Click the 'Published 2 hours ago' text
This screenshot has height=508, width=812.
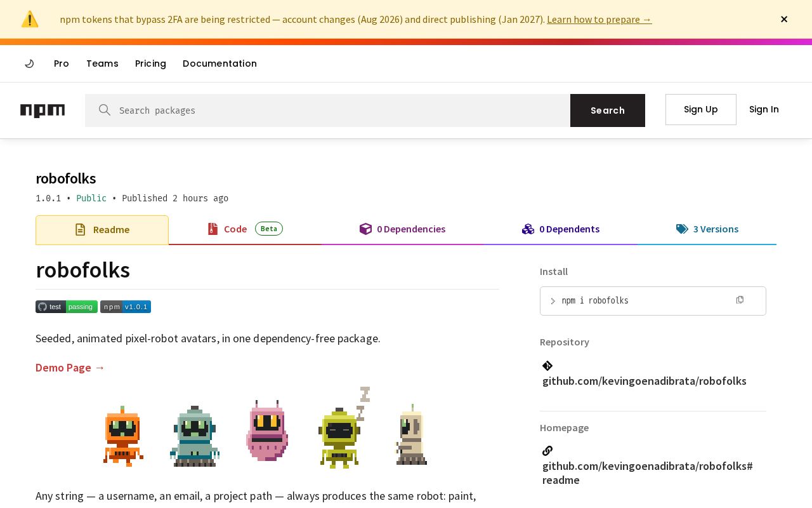tap(175, 198)
